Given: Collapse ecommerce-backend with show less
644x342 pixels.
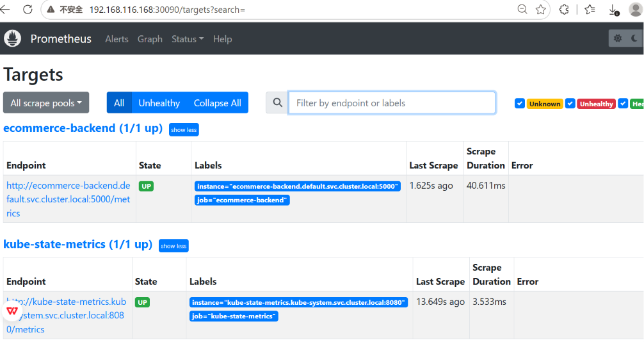Looking at the screenshot, I should point(184,130).
